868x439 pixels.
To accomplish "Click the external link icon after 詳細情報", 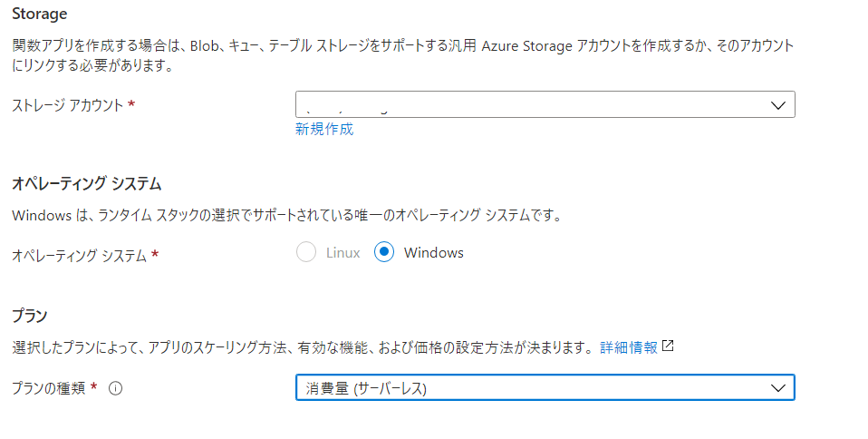I will click(668, 346).
